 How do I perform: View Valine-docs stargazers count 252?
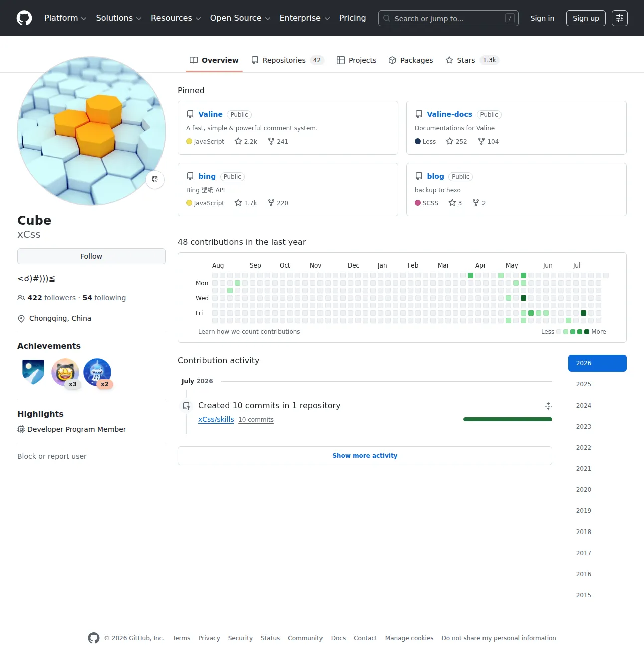[456, 142]
